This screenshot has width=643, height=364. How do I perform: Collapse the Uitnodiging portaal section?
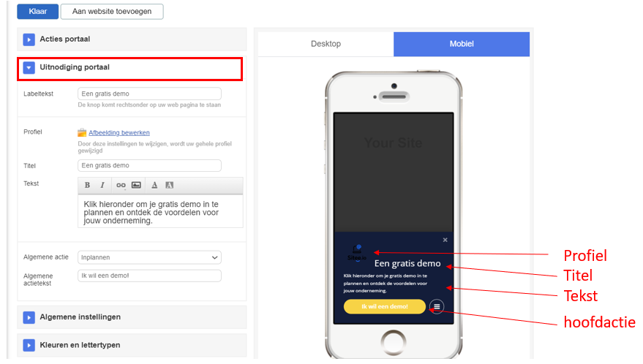[29, 68]
